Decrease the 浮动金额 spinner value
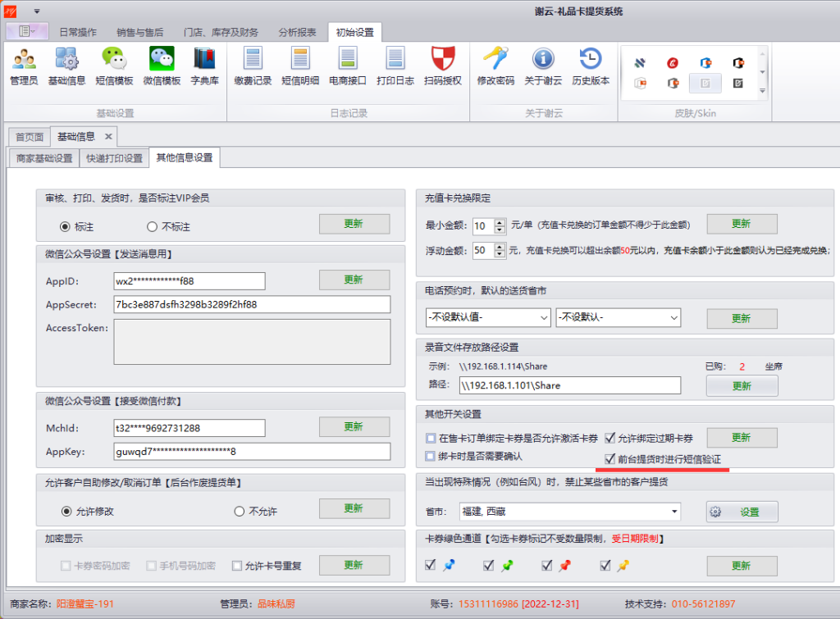The width and height of the screenshot is (840, 619). pos(500,254)
